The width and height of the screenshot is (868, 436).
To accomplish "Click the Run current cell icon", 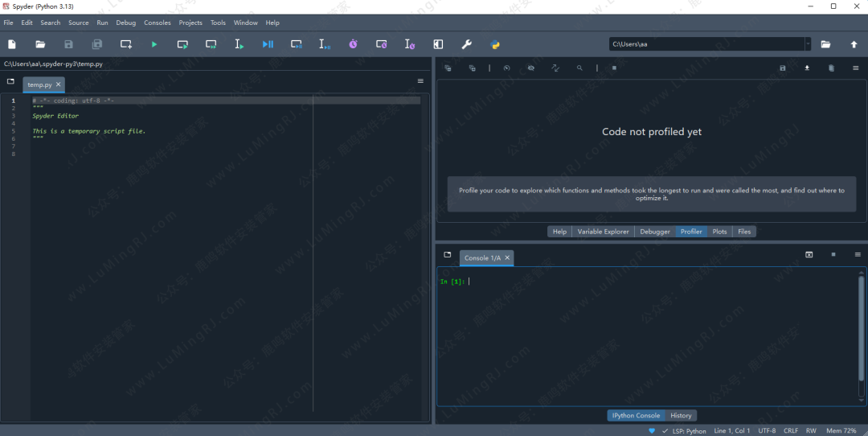I will (x=182, y=44).
